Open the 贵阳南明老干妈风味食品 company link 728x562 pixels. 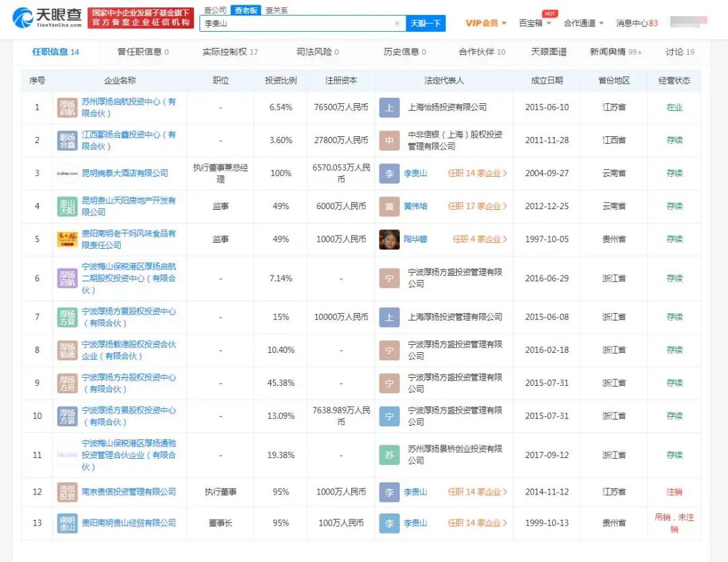tap(129, 240)
